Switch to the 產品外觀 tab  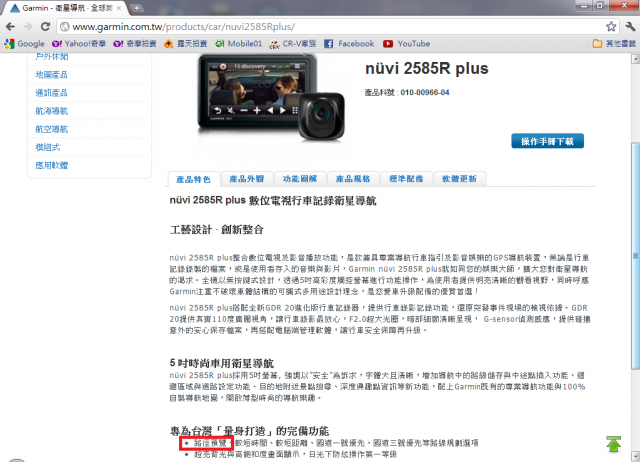click(x=247, y=179)
